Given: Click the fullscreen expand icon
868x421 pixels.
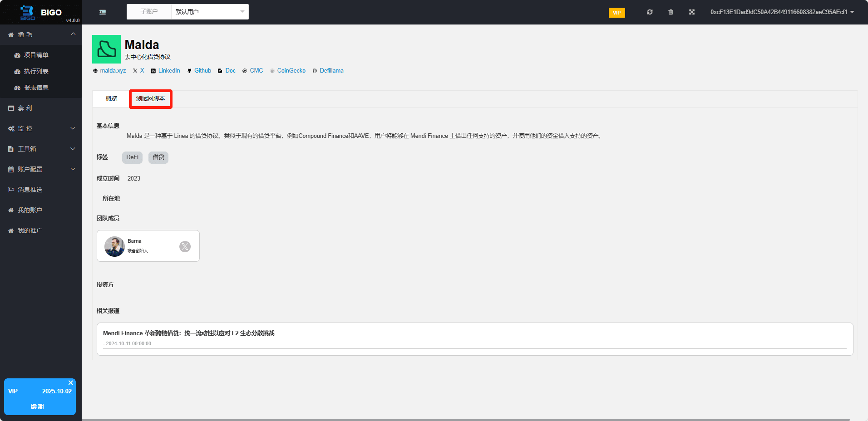Looking at the screenshot, I should [x=692, y=12].
